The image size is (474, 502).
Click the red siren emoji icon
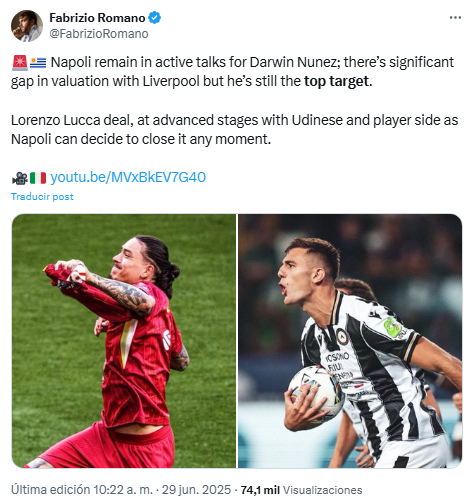[x=20, y=63]
